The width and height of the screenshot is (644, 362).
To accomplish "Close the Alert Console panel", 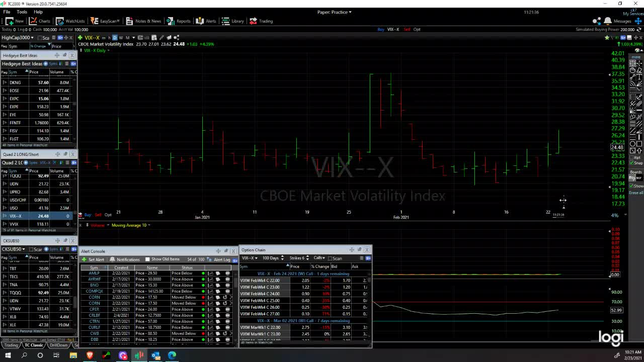I will tap(233, 251).
